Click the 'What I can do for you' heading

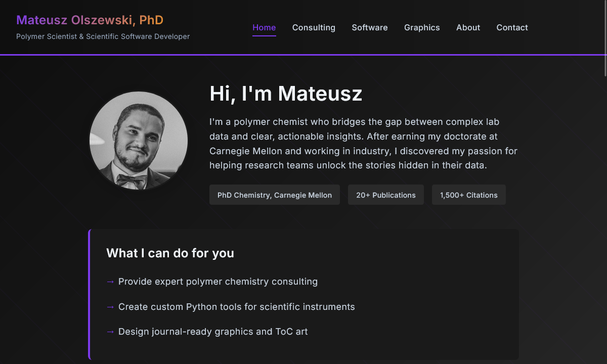tap(170, 253)
